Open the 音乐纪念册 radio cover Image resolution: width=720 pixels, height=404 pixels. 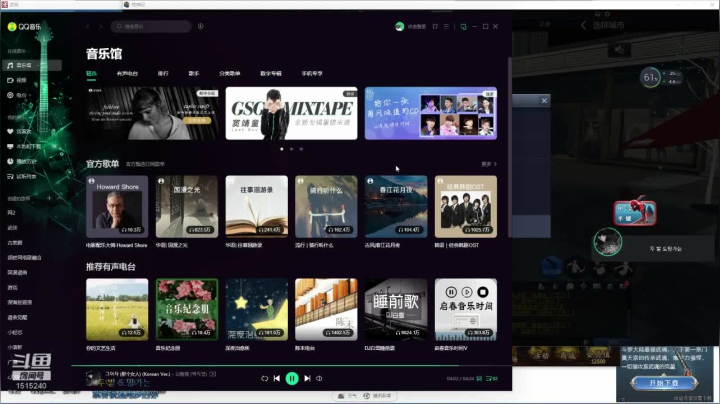[x=187, y=309]
